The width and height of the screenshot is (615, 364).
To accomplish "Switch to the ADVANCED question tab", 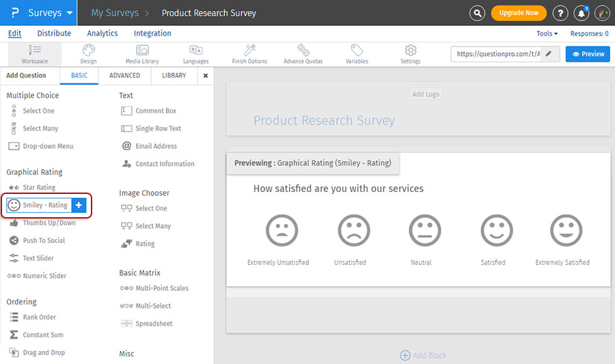I will (x=124, y=76).
